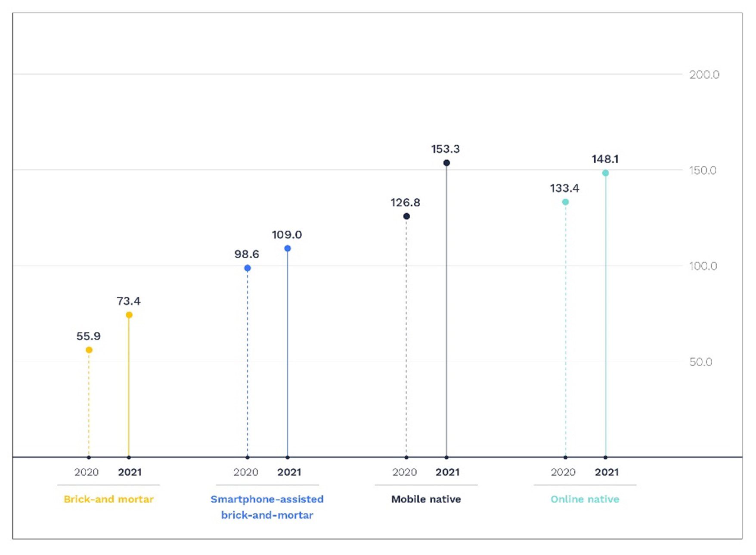Click the Brick-and mortar category label
This screenshot has width=756, height=555.
[108, 499]
